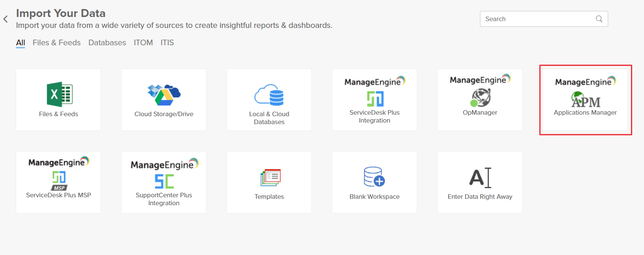Screen dimensions: 644x255
Task: Focus the Search input field
Action: coord(544,19)
